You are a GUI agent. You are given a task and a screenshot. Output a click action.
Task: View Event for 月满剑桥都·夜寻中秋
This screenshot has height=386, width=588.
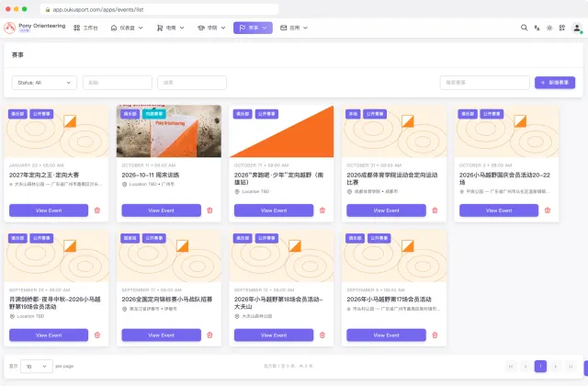tap(49, 335)
